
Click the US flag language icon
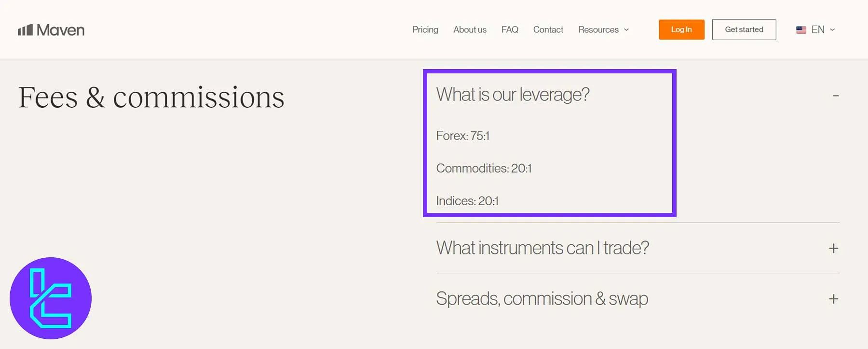click(x=801, y=30)
